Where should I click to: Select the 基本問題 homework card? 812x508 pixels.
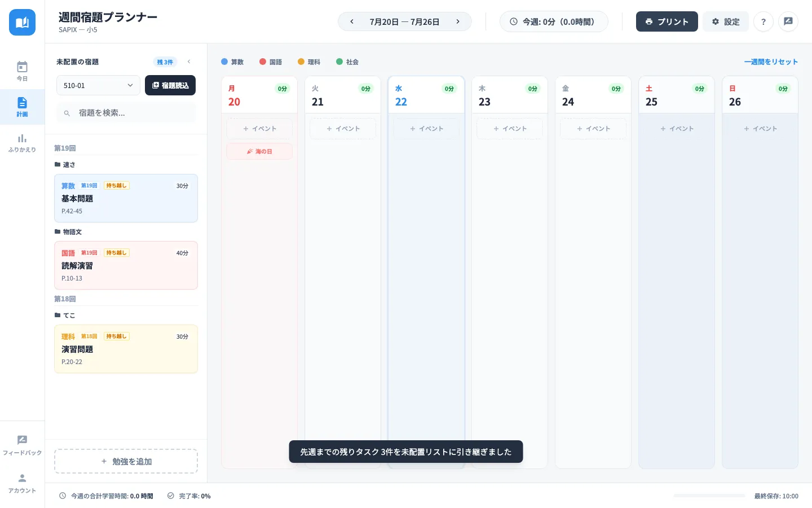coord(126,198)
